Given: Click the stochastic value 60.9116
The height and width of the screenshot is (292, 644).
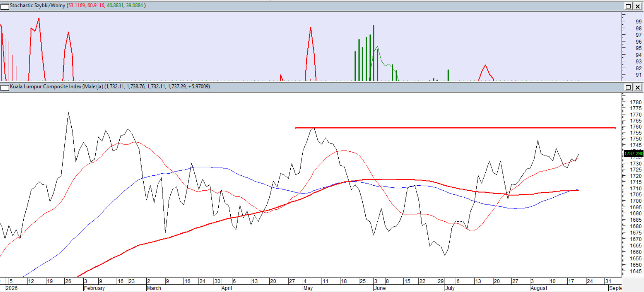Looking at the screenshot, I should (x=96, y=5).
